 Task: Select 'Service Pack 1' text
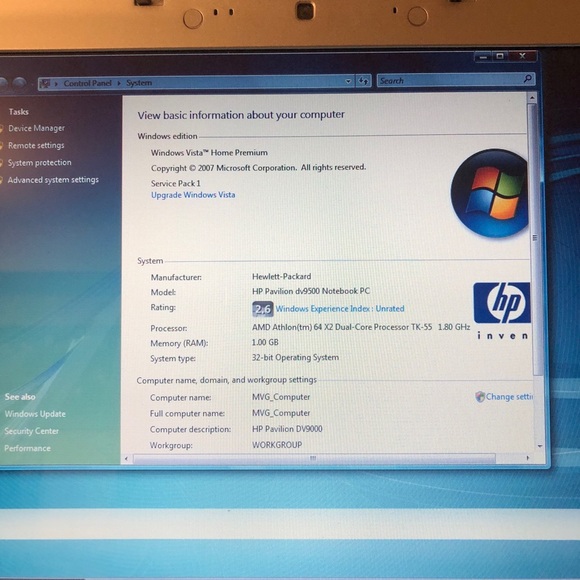point(176,183)
